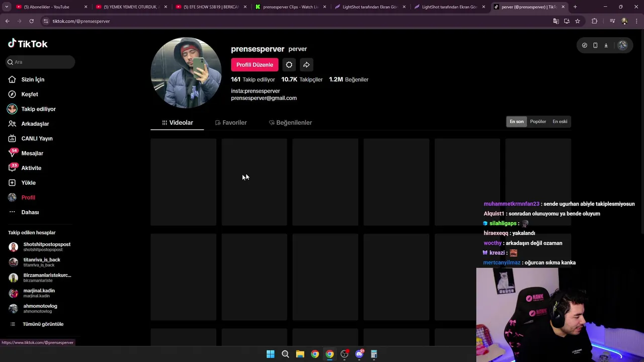The width and height of the screenshot is (644, 362).
Task: Switch to the Beğenilenler tab
Action: point(290,123)
